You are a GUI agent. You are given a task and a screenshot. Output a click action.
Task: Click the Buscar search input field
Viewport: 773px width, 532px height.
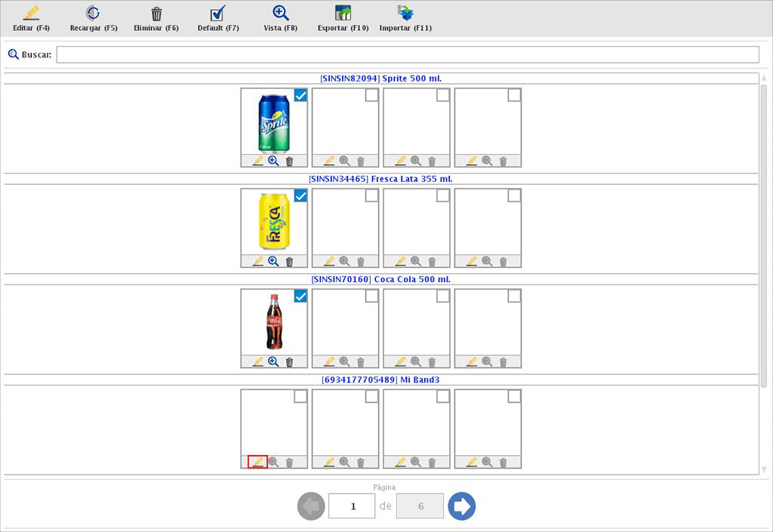(408, 55)
